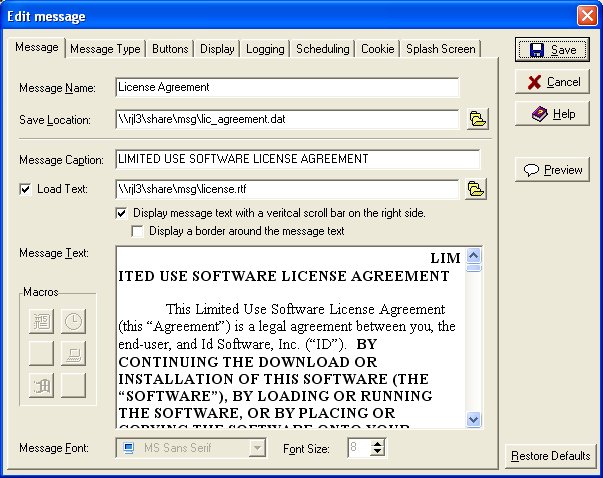The width and height of the screenshot is (603, 478).
Task: Click the Restore Defaults button
Action: point(550,456)
